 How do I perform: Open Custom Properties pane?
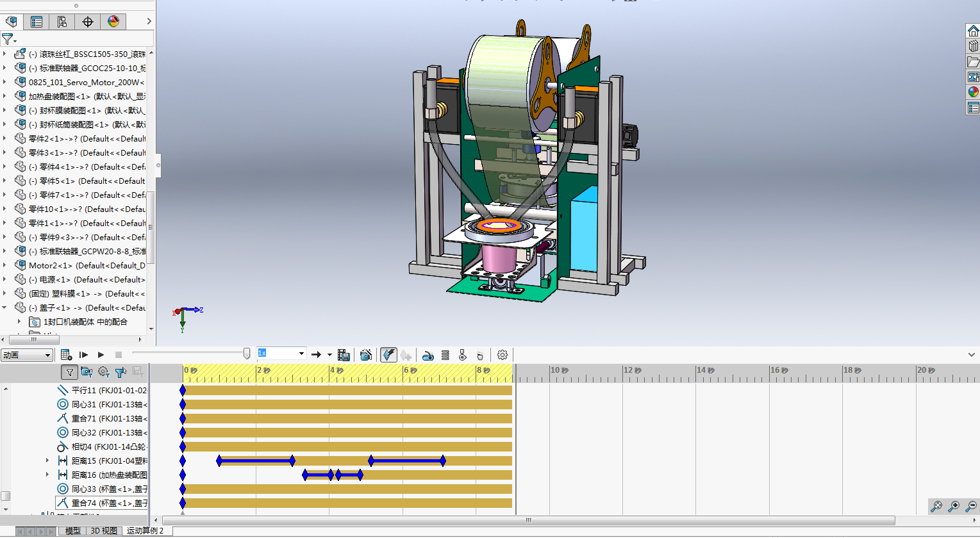[973, 108]
